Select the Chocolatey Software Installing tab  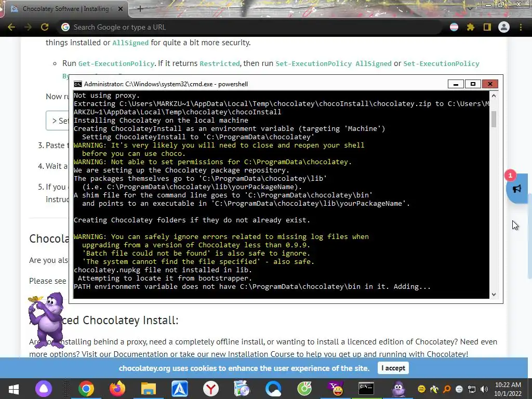click(65, 9)
